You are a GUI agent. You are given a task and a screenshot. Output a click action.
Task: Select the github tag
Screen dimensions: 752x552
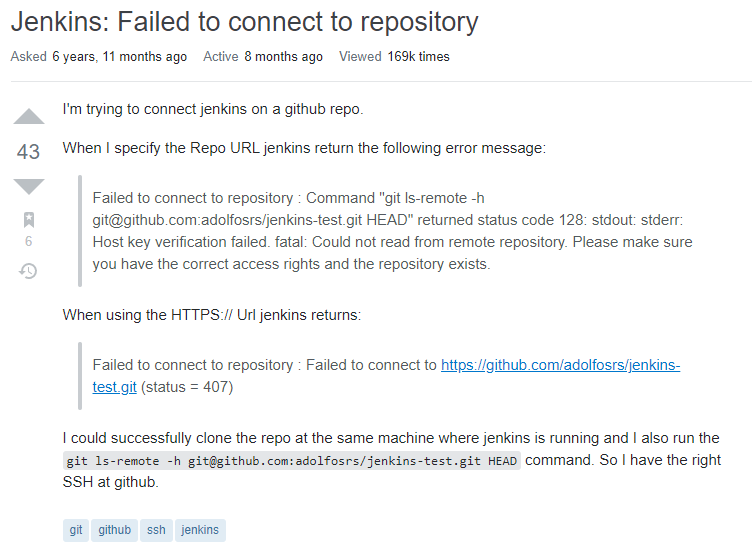coord(115,530)
